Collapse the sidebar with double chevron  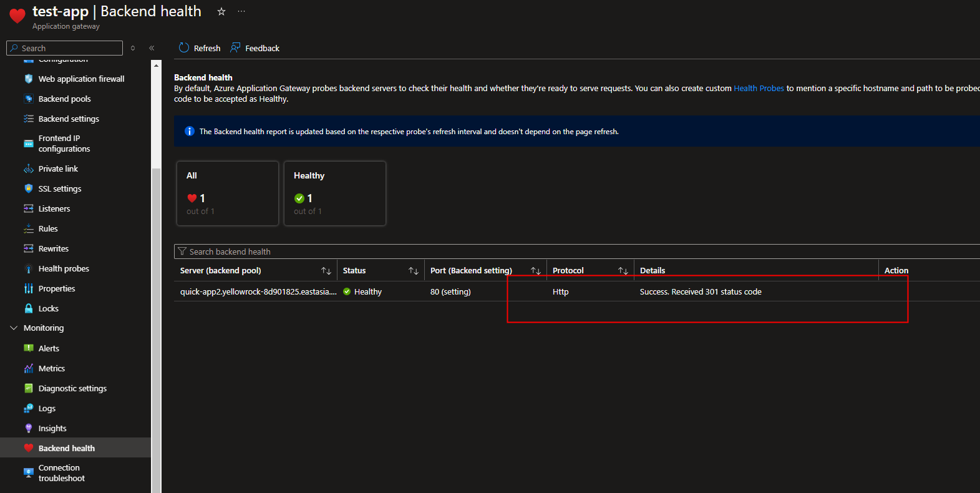point(152,48)
